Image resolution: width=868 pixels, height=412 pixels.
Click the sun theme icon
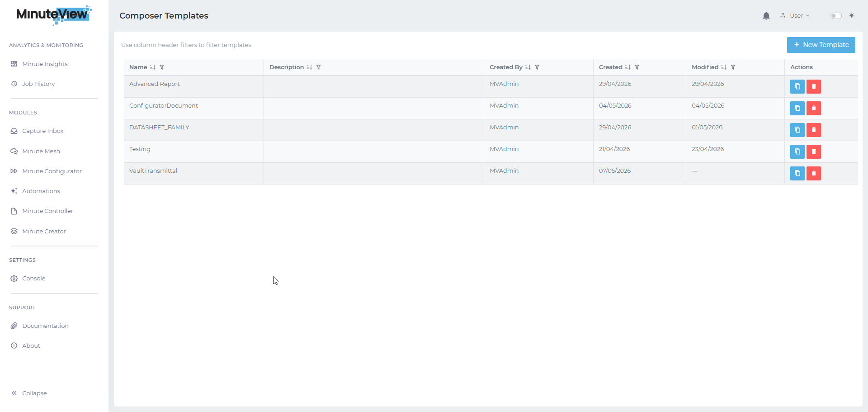point(852,15)
